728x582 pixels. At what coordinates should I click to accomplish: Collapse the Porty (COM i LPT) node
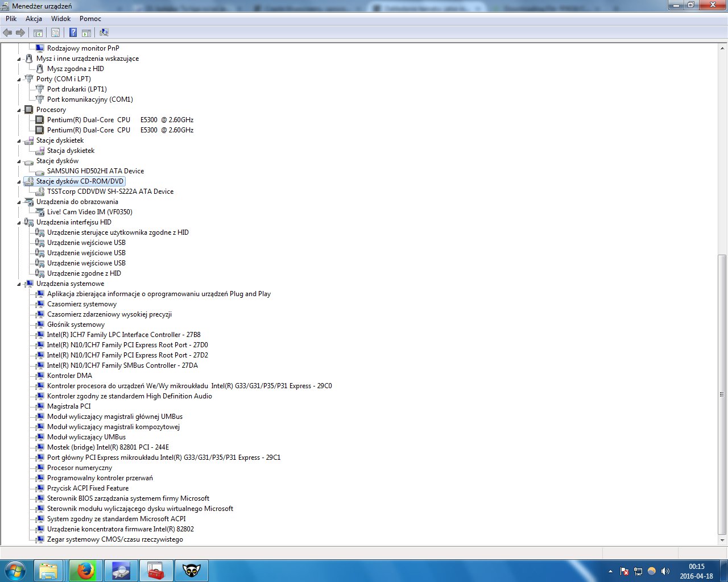click(x=19, y=80)
